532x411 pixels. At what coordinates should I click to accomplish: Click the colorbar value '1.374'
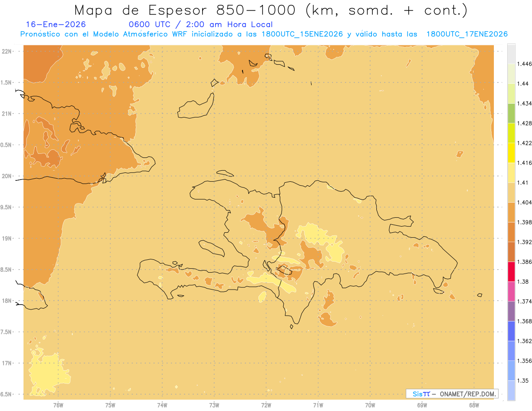coord(524,301)
